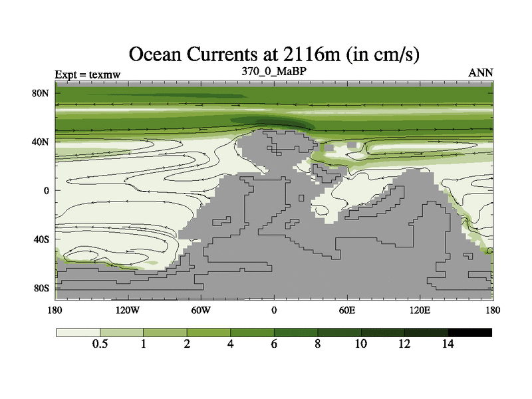Screen dimensions: 532x399
Task: Click the "ANN" annual label
Action: [481, 73]
